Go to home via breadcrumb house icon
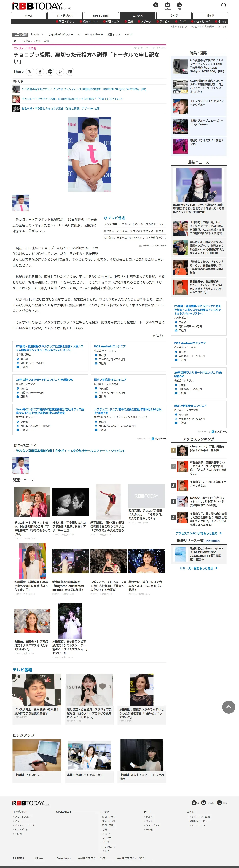Viewport: 239px width, 868px height. (15, 41)
